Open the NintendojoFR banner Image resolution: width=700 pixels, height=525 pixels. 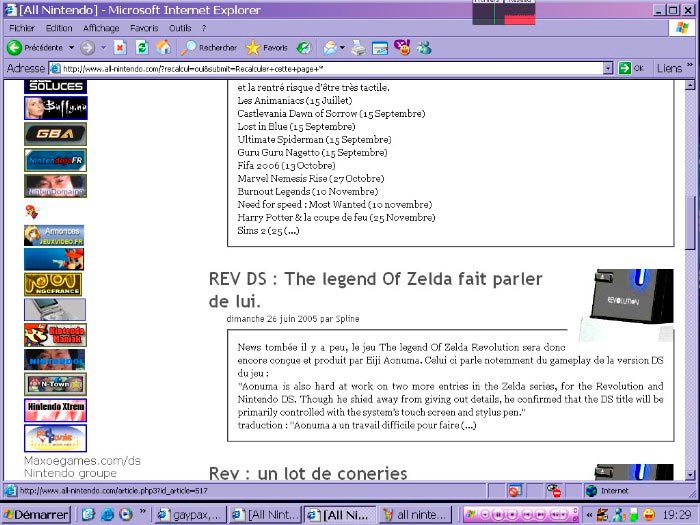55,160
